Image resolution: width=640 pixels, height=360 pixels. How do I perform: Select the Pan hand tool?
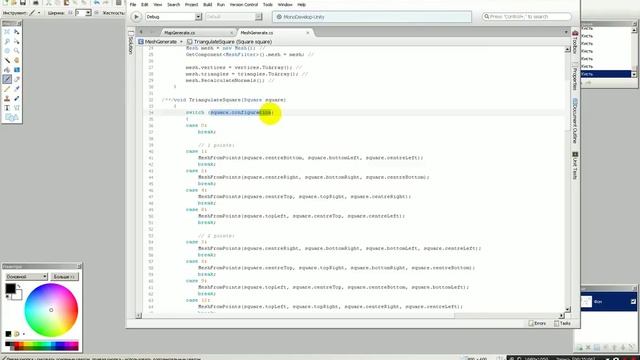click(17, 60)
